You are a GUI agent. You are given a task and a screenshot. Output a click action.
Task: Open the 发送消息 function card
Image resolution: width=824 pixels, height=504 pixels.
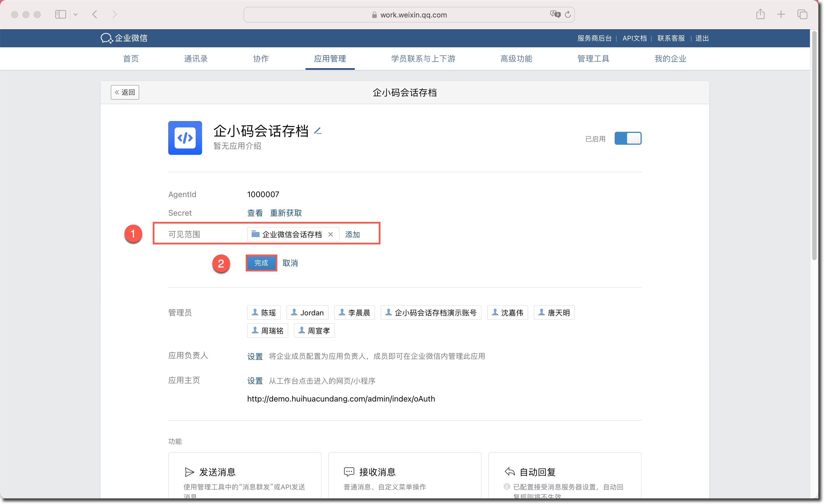(x=245, y=475)
